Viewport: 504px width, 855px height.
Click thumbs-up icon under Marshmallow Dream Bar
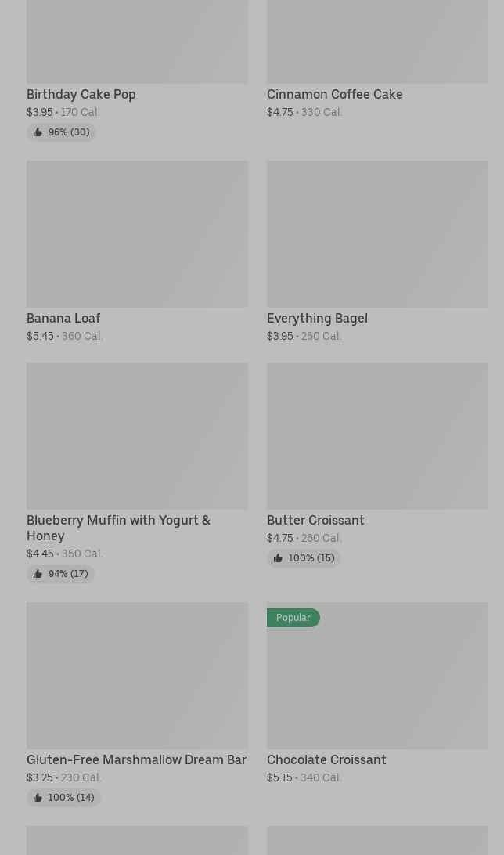click(38, 798)
